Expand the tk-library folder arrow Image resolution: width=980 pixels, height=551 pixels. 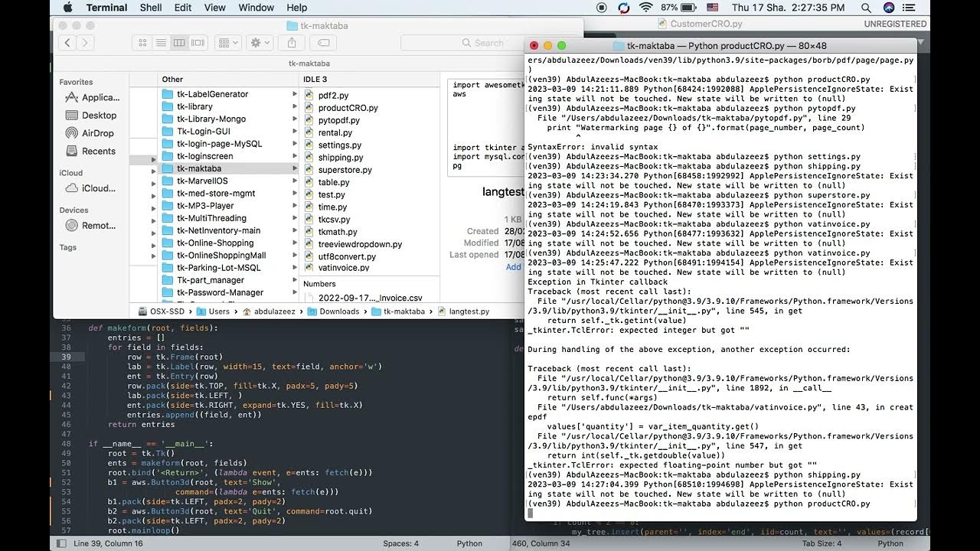click(x=295, y=106)
